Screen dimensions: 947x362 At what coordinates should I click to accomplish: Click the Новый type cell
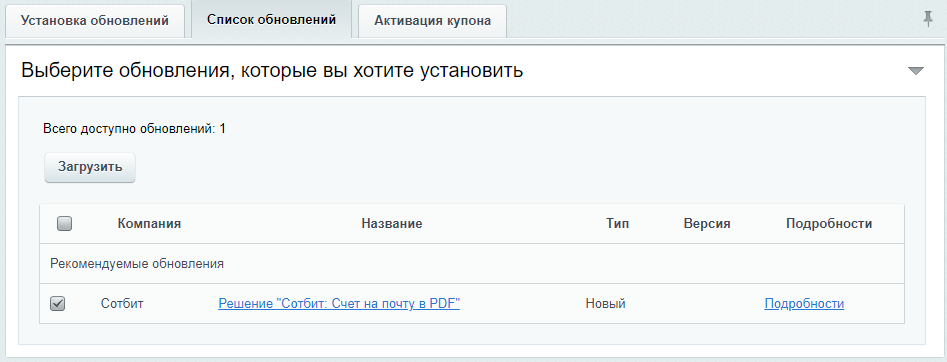[x=605, y=304]
